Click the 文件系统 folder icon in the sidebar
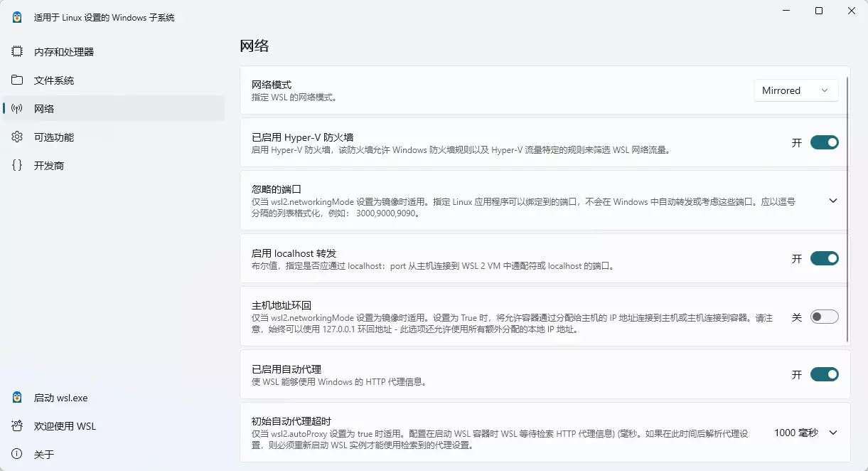Screen dimensions: 868x471 (17, 80)
